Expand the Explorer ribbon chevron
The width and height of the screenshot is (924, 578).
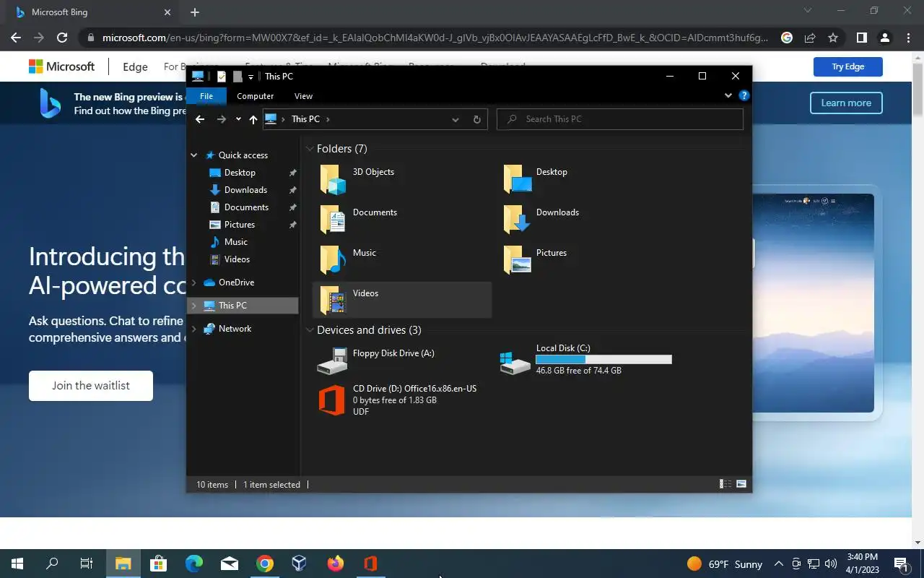coord(728,95)
